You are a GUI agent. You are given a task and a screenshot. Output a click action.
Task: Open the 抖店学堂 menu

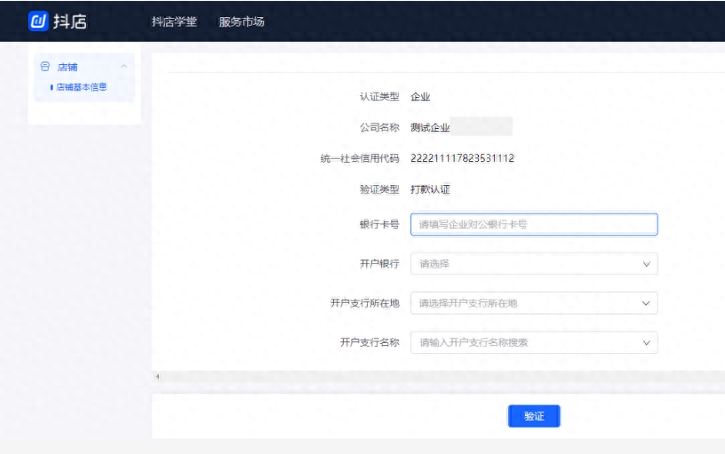click(174, 22)
